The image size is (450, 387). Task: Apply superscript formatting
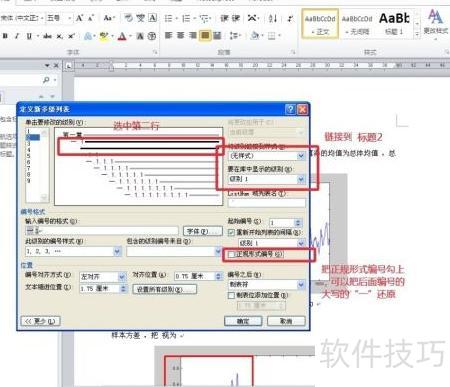coord(71,36)
